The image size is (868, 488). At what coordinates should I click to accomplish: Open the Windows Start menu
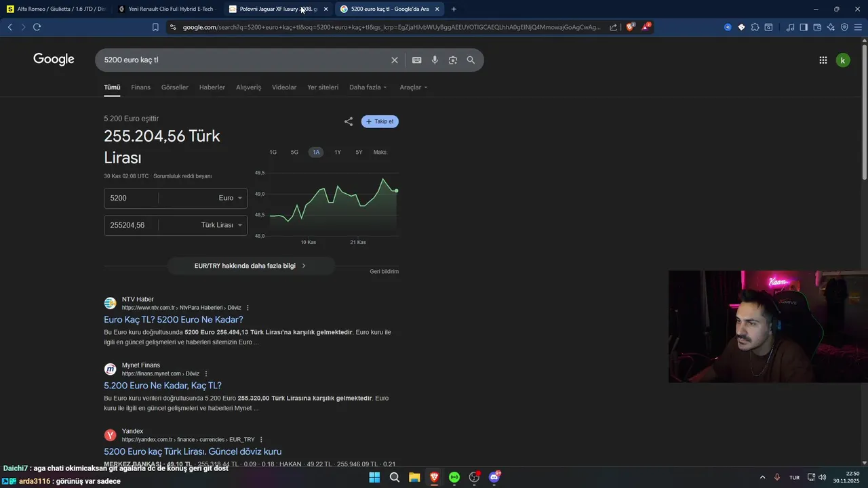(374, 477)
